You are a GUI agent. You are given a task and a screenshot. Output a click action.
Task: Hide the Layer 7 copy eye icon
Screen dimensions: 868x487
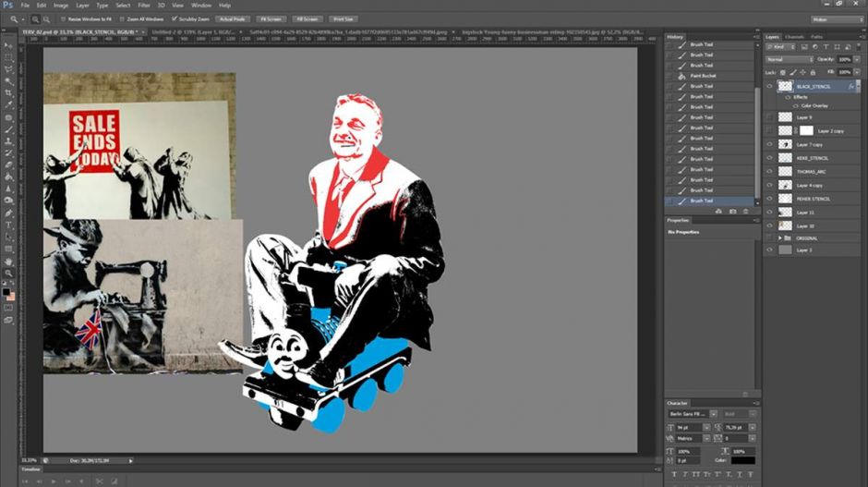[x=769, y=144]
